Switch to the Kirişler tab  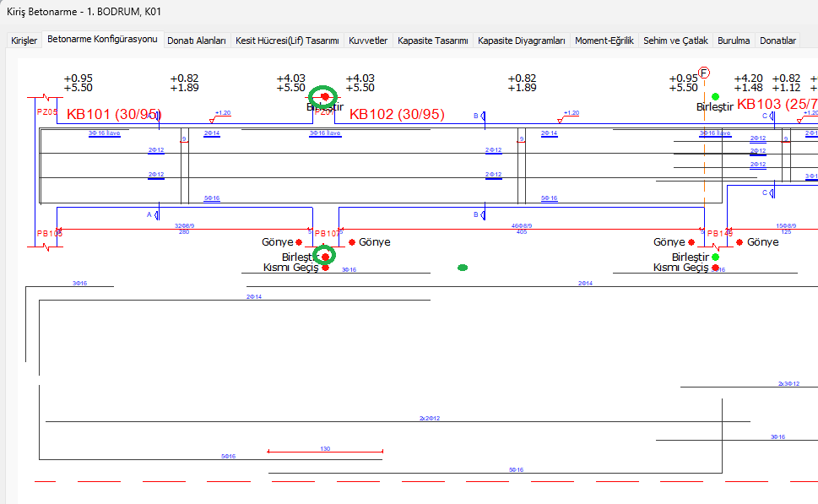click(x=24, y=41)
